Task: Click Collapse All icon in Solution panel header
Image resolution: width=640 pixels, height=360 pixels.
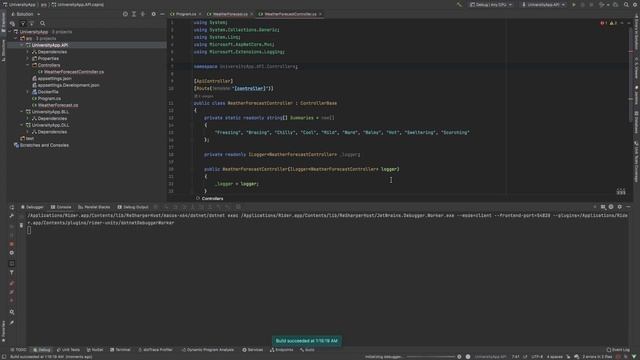Action: (143, 14)
